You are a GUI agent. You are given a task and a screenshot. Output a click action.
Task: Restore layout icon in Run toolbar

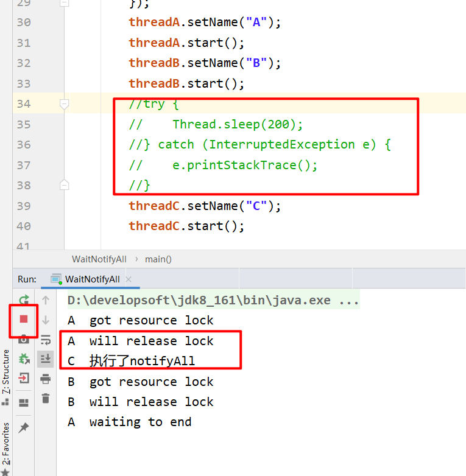pos(24,403)
